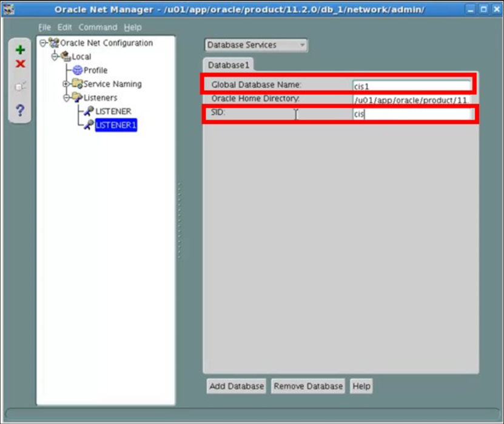The image size is (504, 424).
Task: Collapse the Oracle Net Configuration root node
Action: click(43, 42)
